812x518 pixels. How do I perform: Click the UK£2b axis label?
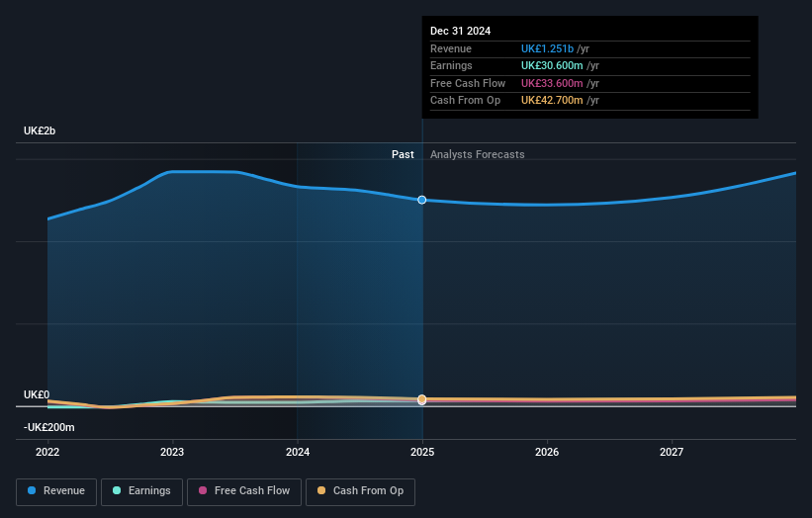coord(40,130)
